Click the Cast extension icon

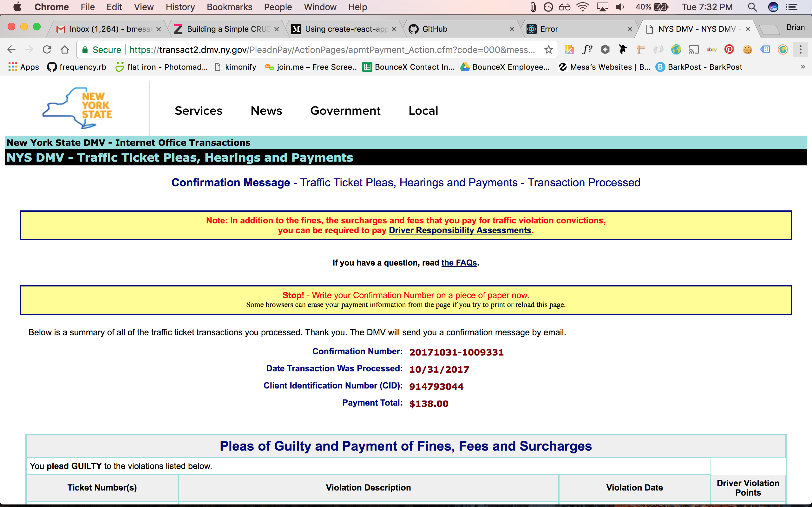click(694, 50)
